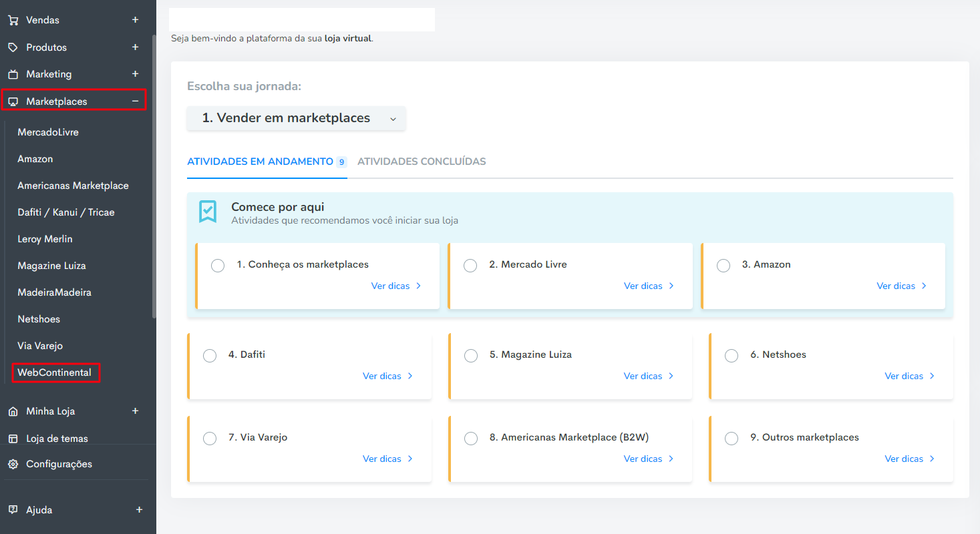This screenshot has height=534, width=980.
Task: Tick the circle for 4. Dafiti
Action: pos(210,356)
